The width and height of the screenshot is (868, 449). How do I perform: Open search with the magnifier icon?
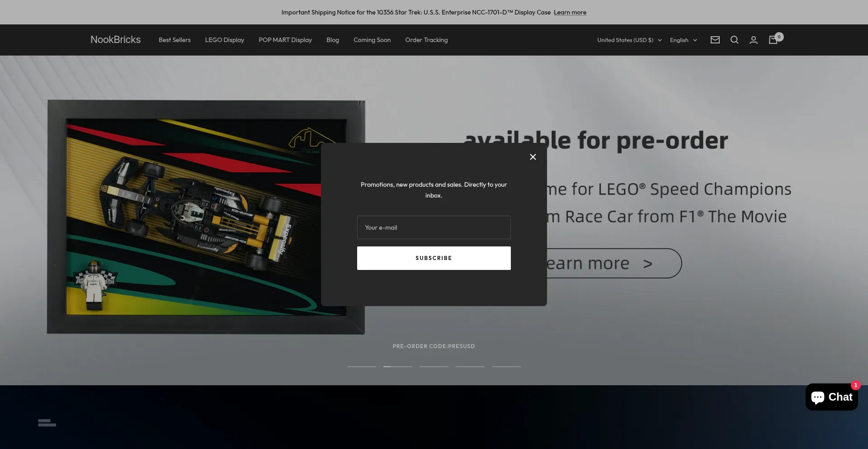[734, 40]
